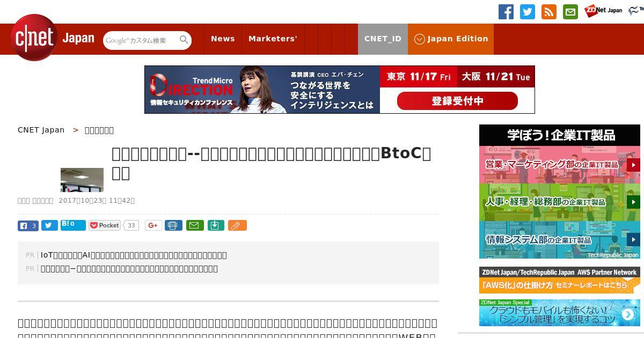Open 人事・経理・総務部の企業IT製品 banner

click(560, 202)
